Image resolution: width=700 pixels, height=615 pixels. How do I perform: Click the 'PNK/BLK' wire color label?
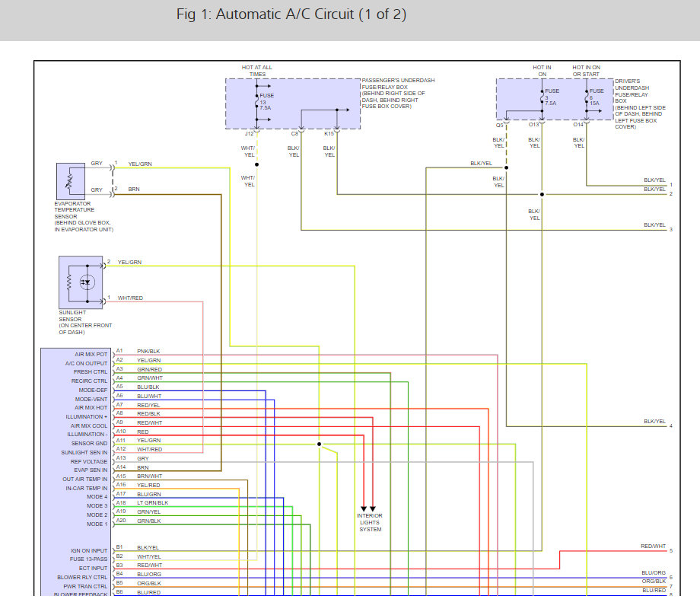coord(148,352)
